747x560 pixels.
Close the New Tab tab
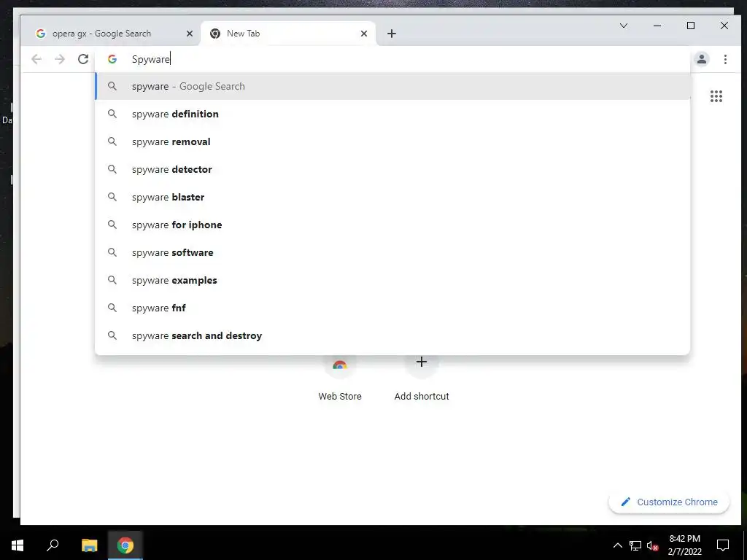click(364, 34)
